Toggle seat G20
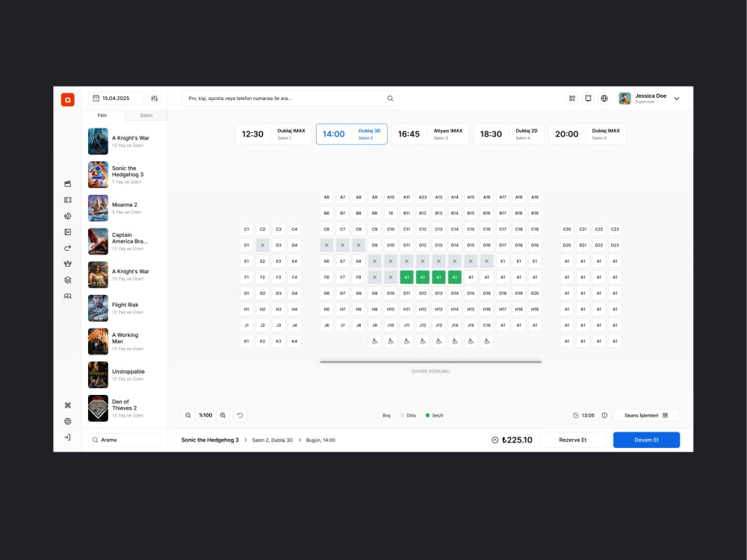Screen dimensions: 747x560 535,293
